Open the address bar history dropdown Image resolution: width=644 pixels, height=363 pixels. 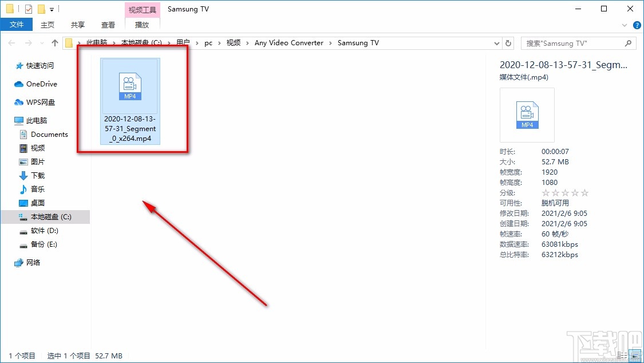tap(497, 43)
